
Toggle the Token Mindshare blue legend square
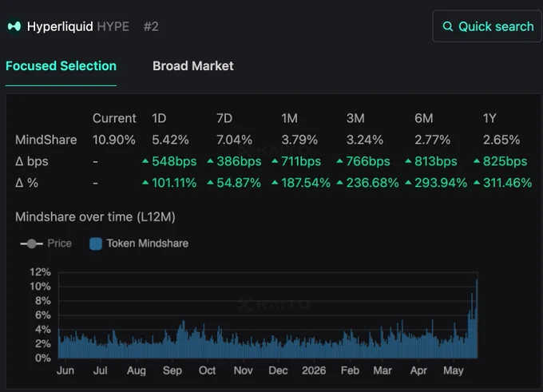pyautogui.click(x=96, y=244)
